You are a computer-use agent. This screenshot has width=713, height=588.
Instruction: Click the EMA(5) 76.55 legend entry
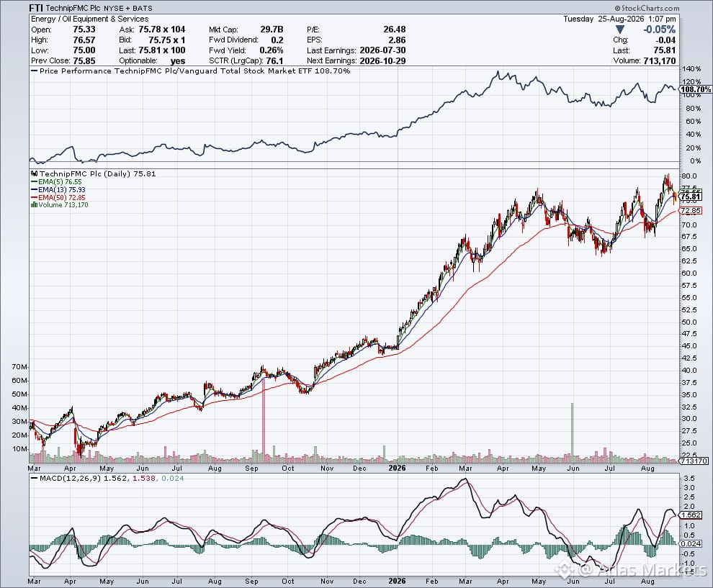56,182
